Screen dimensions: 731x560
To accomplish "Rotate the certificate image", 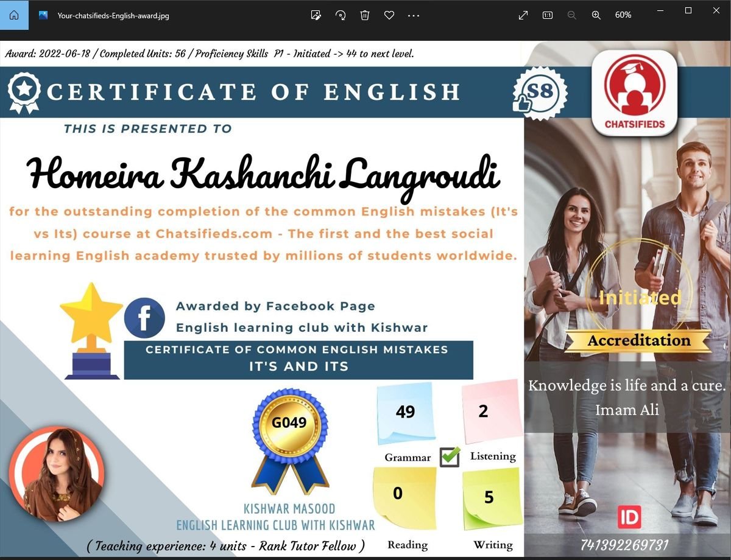I will [x=341, y=15].
